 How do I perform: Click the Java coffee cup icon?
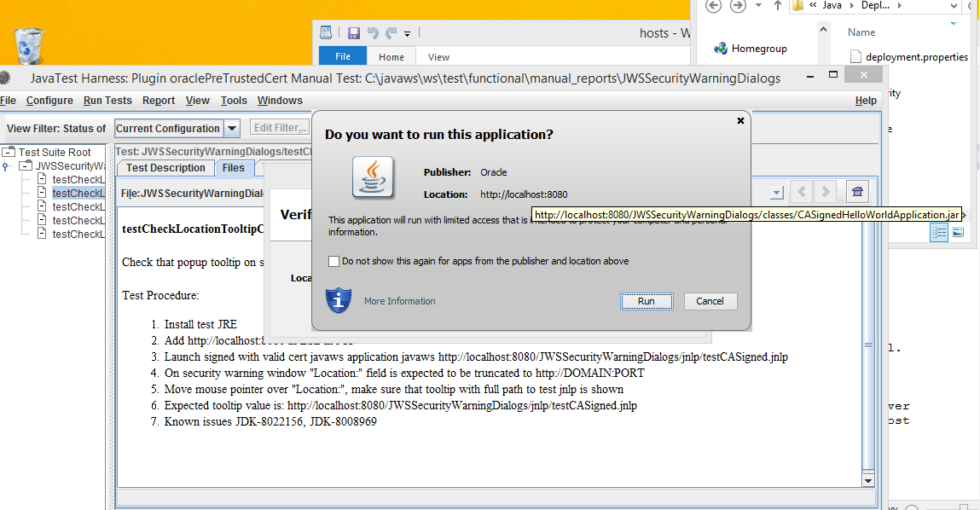point(373,177)
